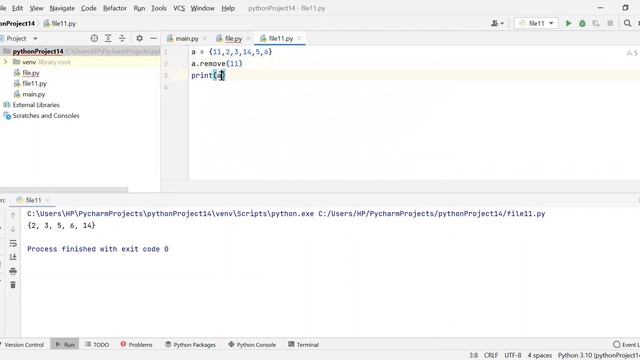Viewport: 640px width, 360px height.
Task: Close the file11.py editor tab
Action: (x=299, y=38)
